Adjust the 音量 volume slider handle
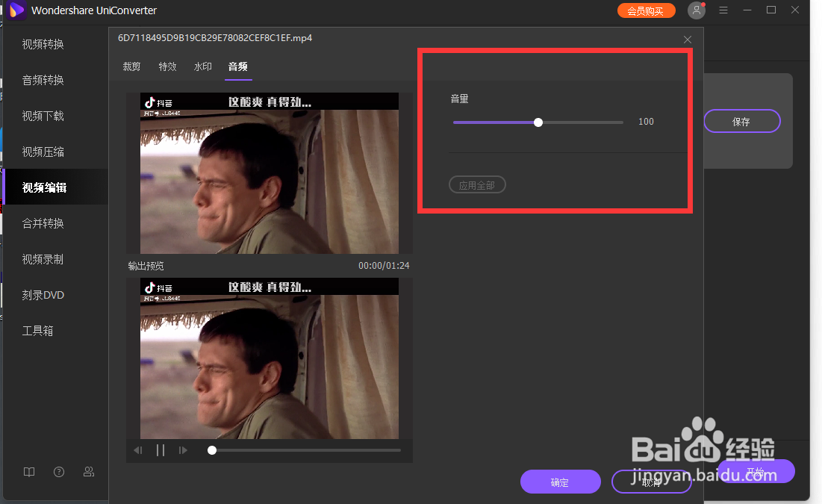Image resolution: width=822 pixels, height=504 pixels. point(538,122)
